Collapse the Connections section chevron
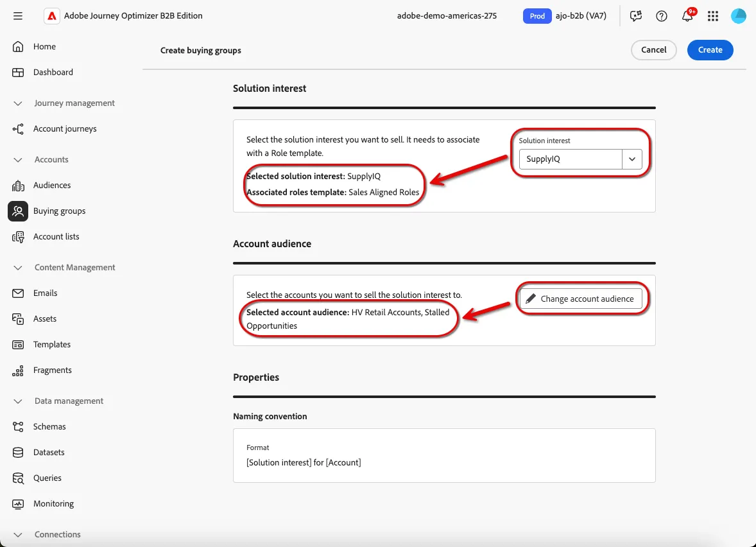The width and height of the screenshot is (756, 547). tap(18, 535)
